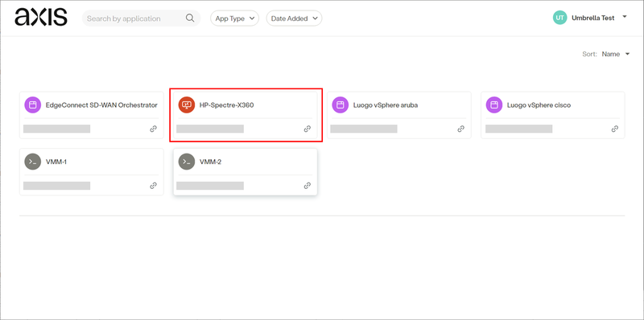Open the App Type filter dropdown
644x320 pixels.
click(x=234, y=18)
